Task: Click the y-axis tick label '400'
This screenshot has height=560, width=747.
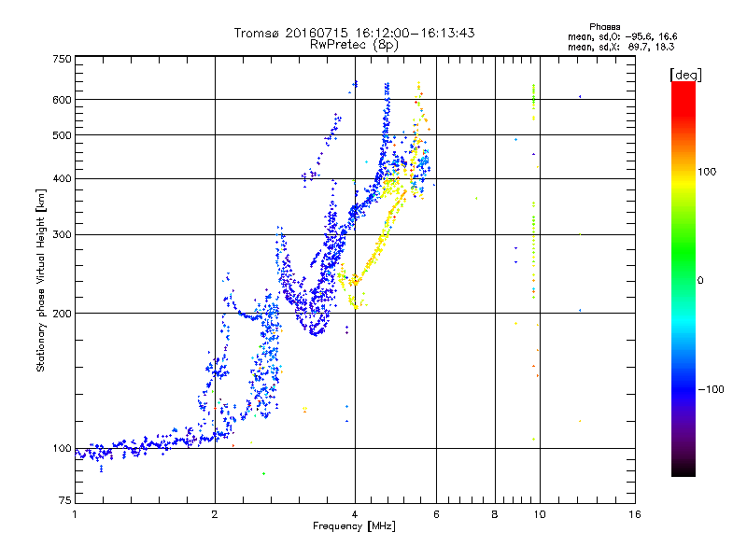Action: pos(62,179)
